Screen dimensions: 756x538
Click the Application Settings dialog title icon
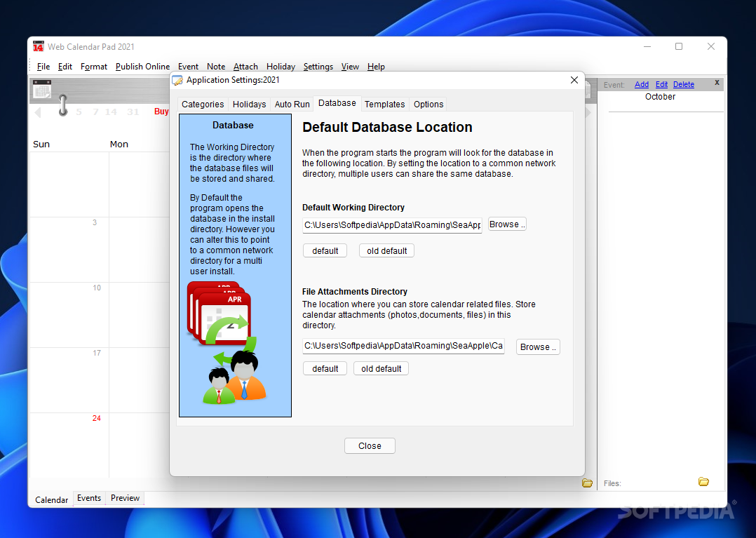177,80
